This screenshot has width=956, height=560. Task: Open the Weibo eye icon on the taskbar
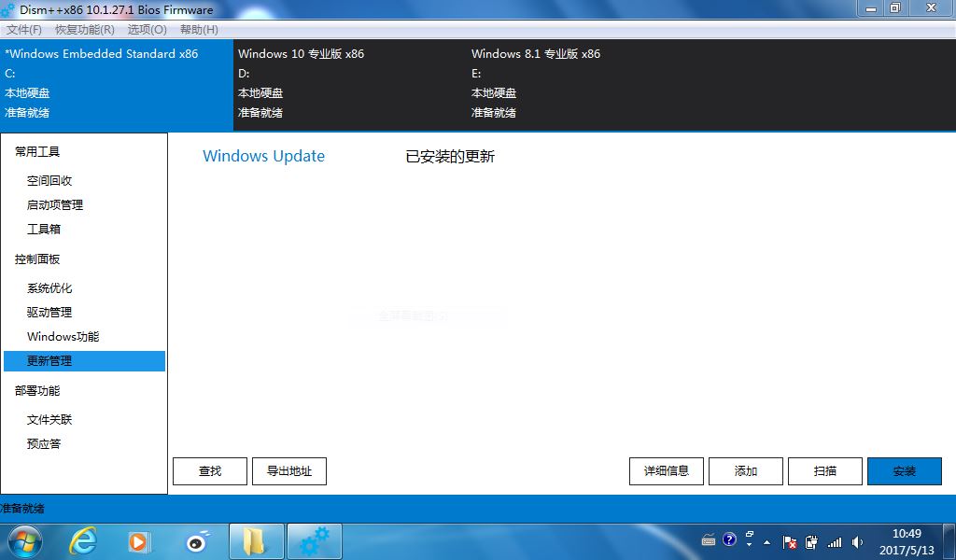point(197,541)
